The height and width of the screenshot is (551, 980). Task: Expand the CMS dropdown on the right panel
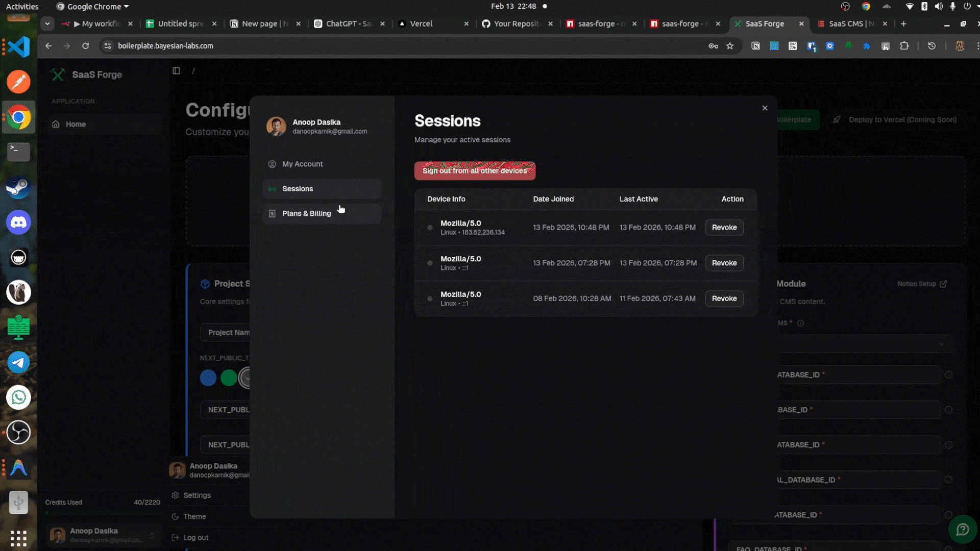pos(941,344)
